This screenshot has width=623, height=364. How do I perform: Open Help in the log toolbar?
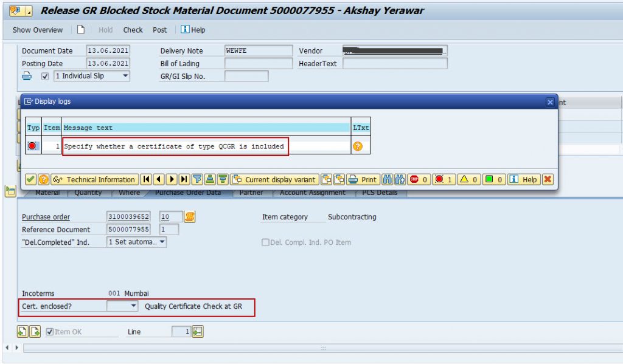pyautogui.click(x=524, y=179)
